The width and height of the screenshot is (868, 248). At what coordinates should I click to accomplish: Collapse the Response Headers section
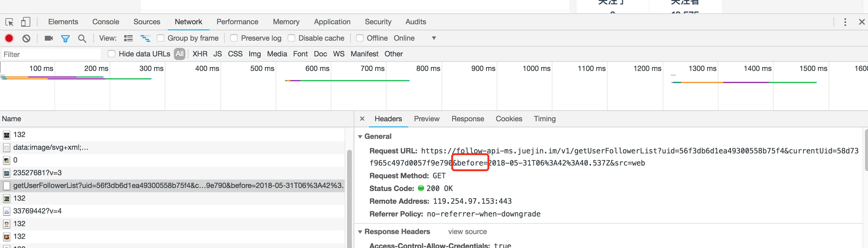tap(360, 232)
